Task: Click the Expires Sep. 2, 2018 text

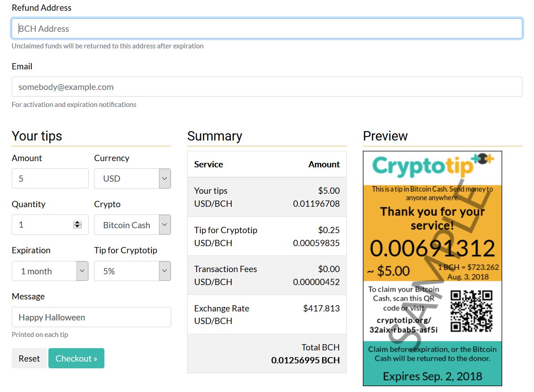Action: click(x=432, y=376)
